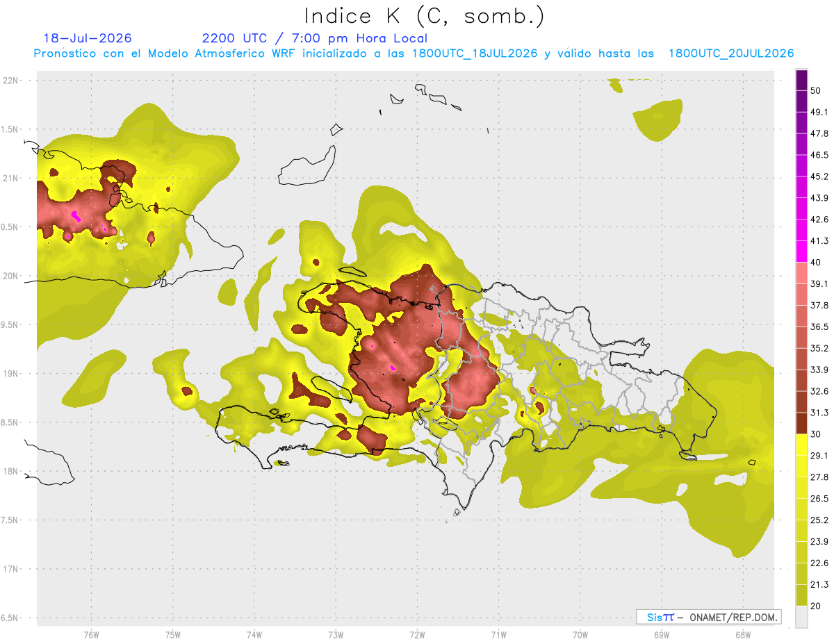Click the '30' colorbar value

pos(817,434)
